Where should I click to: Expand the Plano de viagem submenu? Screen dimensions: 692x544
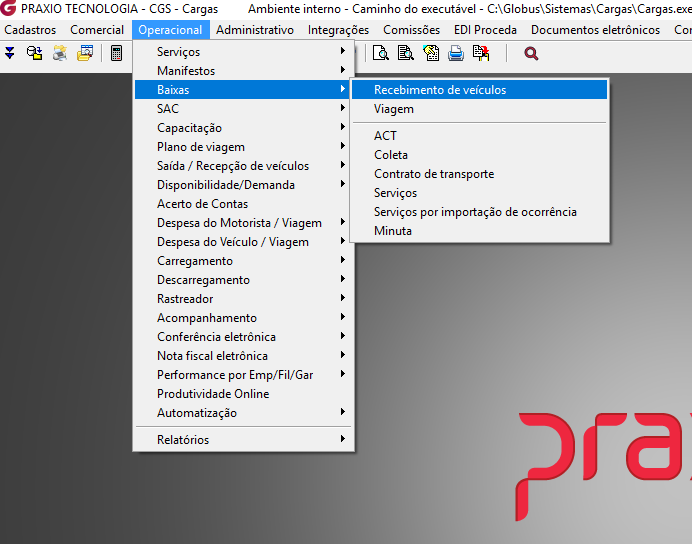244,146
